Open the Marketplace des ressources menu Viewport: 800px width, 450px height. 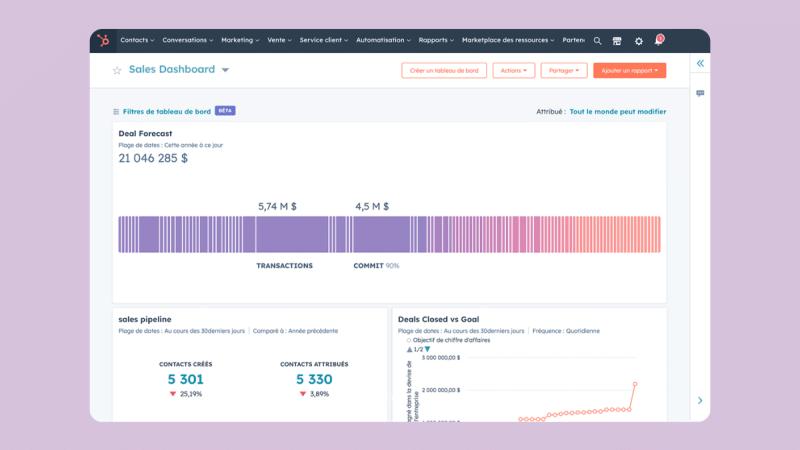click(508, 40)
